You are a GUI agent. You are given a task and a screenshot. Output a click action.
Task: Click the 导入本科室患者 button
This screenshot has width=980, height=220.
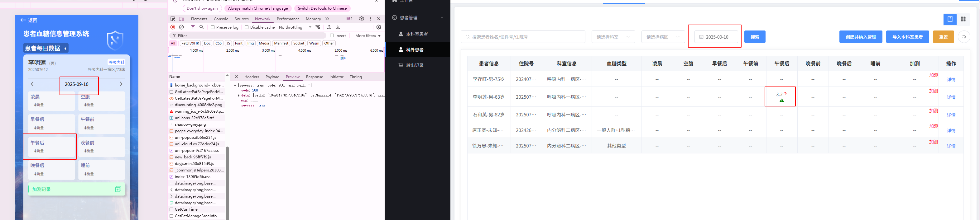(x=908, y=37)
